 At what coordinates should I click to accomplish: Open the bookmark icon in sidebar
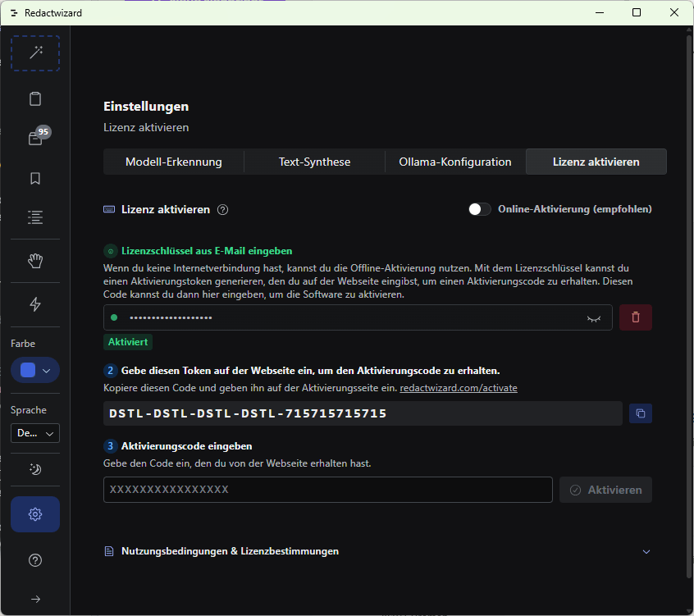point(35,178)
